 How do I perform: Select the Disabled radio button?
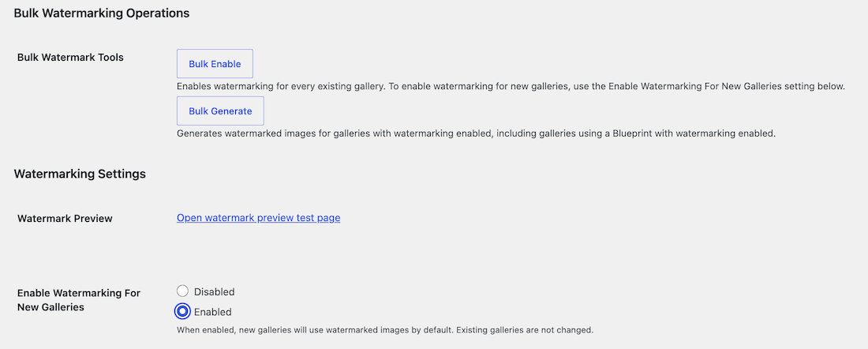pos(183,291)
